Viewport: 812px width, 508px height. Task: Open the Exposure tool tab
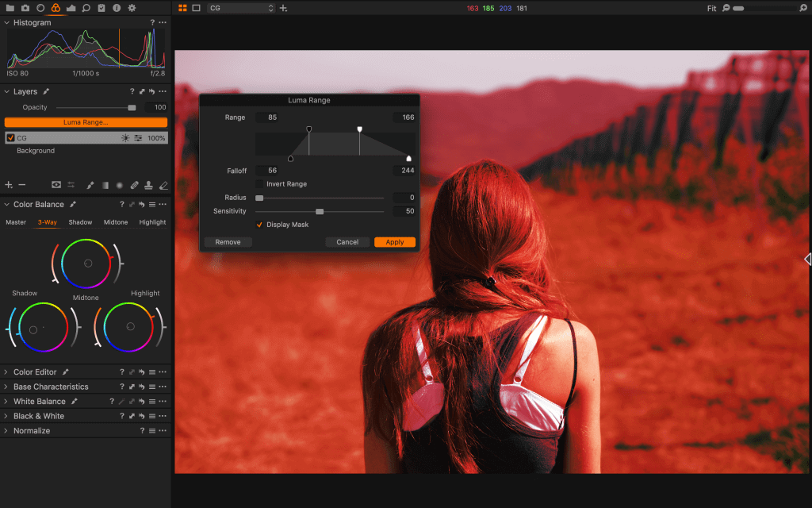(x=71, y=7)
